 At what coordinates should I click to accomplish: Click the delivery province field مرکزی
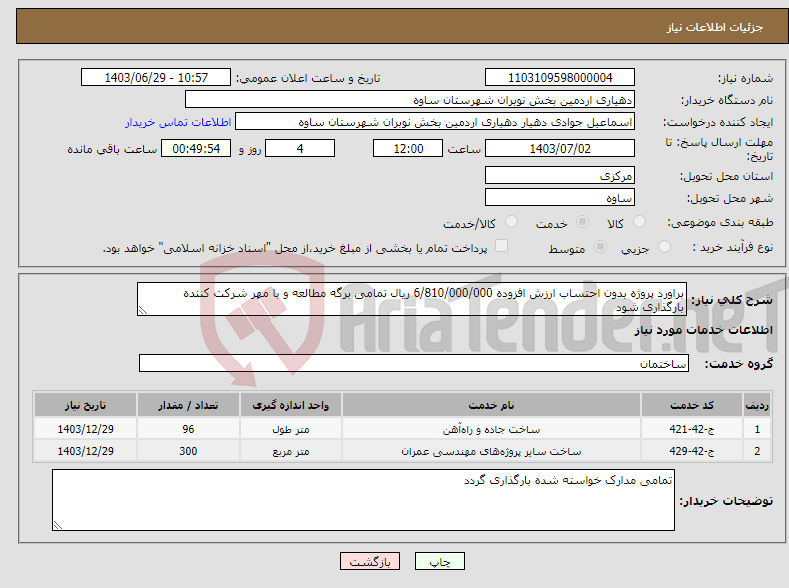[560, 175]
